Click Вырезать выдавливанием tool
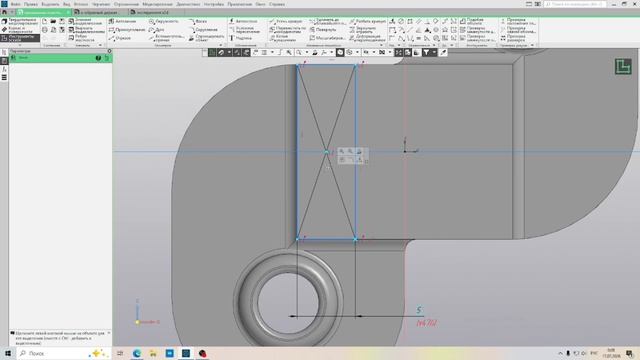Viewport: 640px width, 360px height. coord(86,30)
